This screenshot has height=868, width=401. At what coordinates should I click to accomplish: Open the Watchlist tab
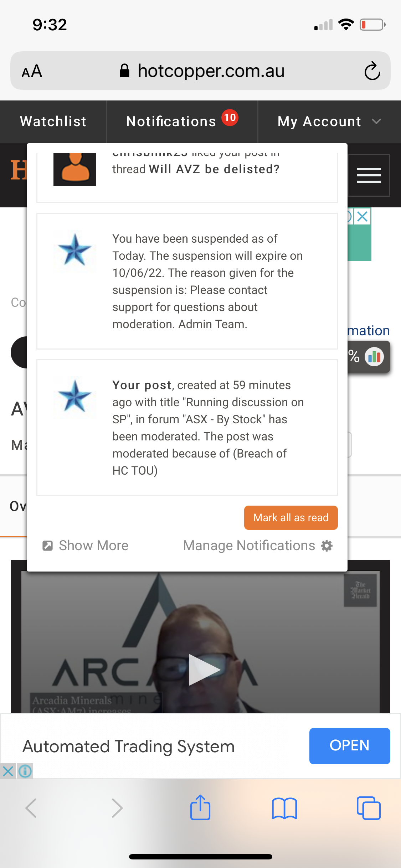(53, 122)
